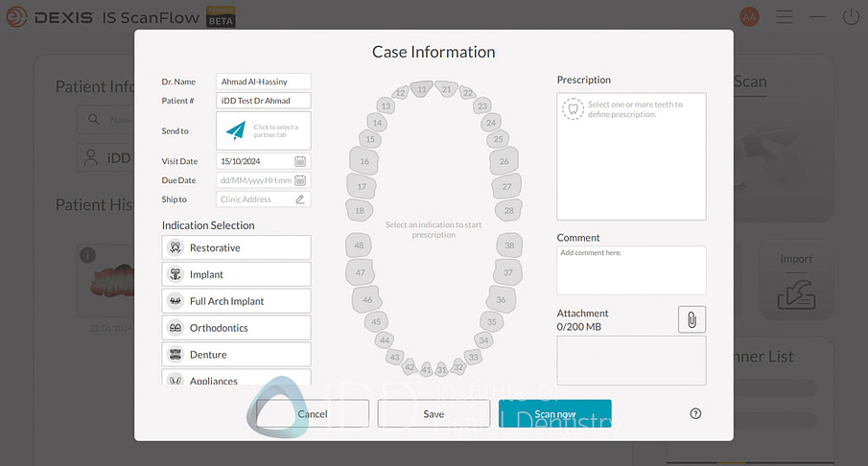Select the paper plane Send to partner icon
This screenshot has width=868, height=466.
[236, 130]
